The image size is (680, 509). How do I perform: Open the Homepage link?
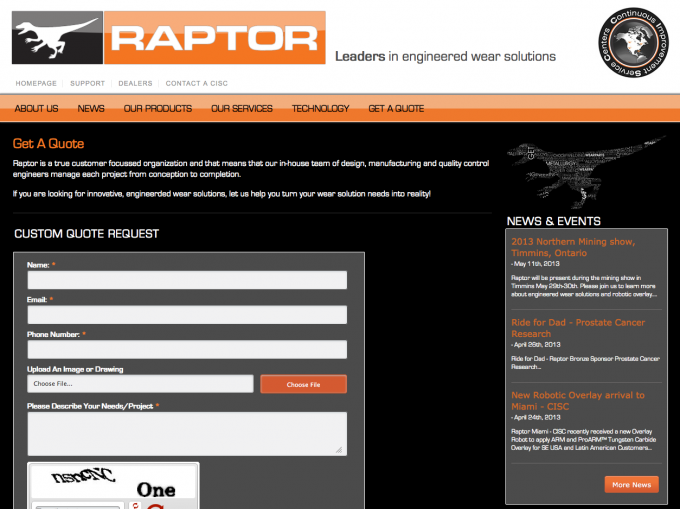[36, 83]
